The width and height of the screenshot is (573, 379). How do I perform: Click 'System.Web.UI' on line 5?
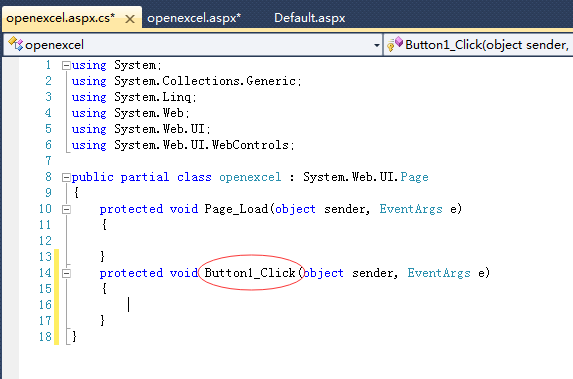point(159,129)
